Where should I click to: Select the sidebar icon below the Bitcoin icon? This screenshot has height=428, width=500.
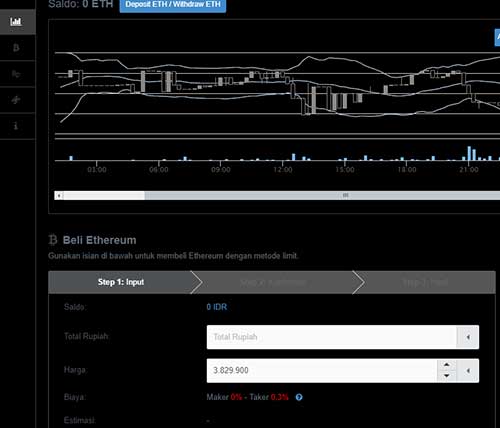click(x=16, y=74)
